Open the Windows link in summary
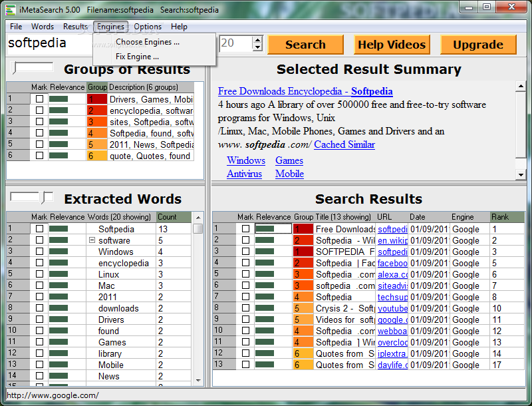The width and height of the screenshot is (532, 406). tap(246, 160)
